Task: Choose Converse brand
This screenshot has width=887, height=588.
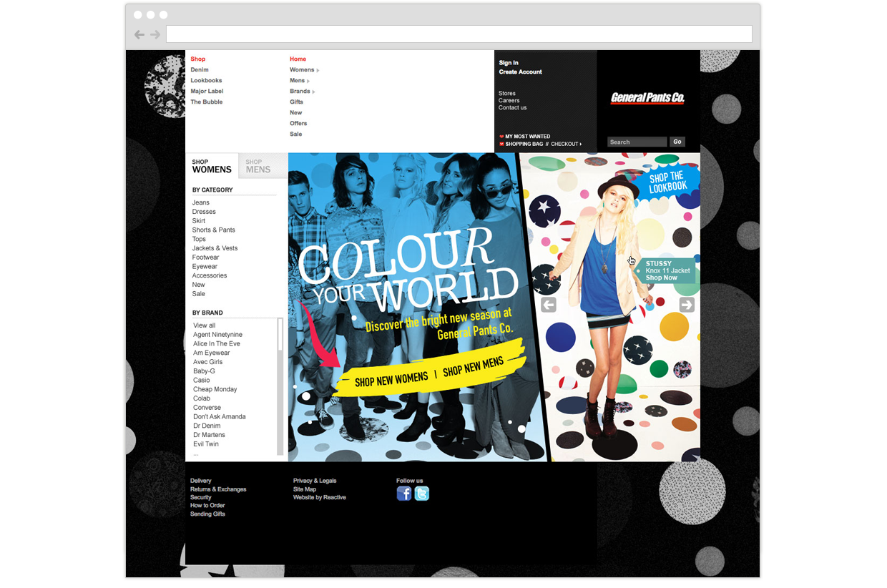Action: point(207,408)
